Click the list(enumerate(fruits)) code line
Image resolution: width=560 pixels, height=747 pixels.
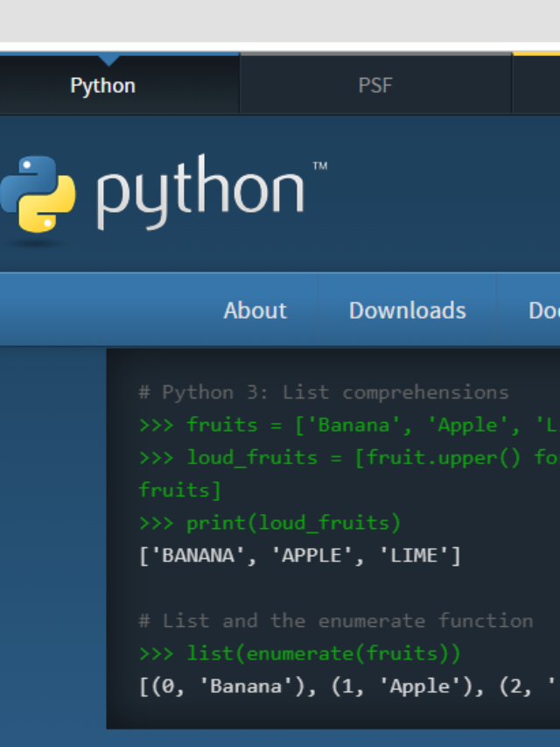(299, 653)
